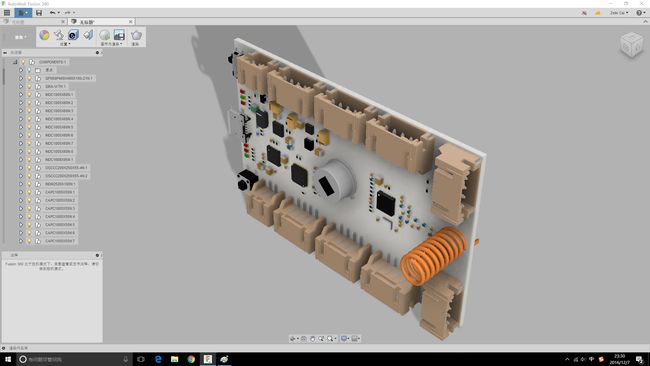Activate the Orbit navigation tool
650x366 pixels.
(x=293, y=339)
